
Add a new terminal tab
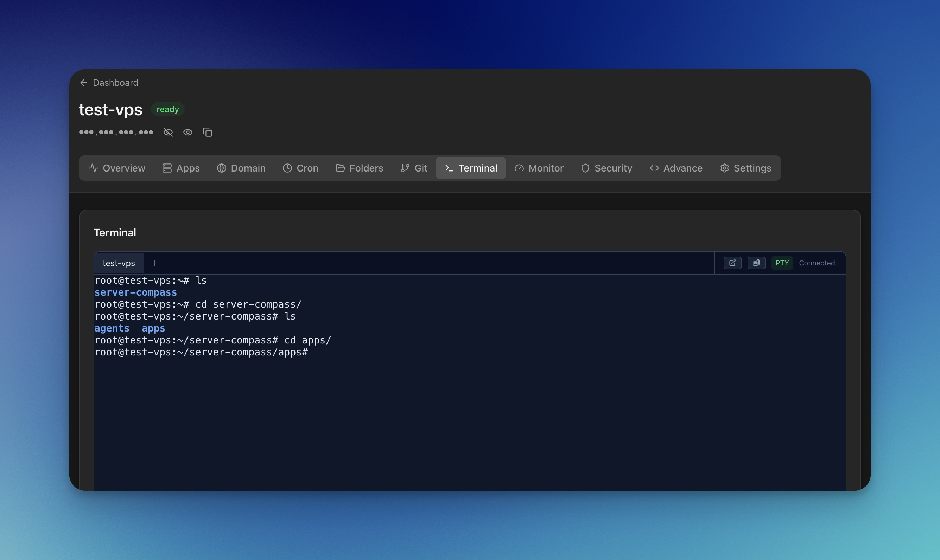(x=155, y=263)
